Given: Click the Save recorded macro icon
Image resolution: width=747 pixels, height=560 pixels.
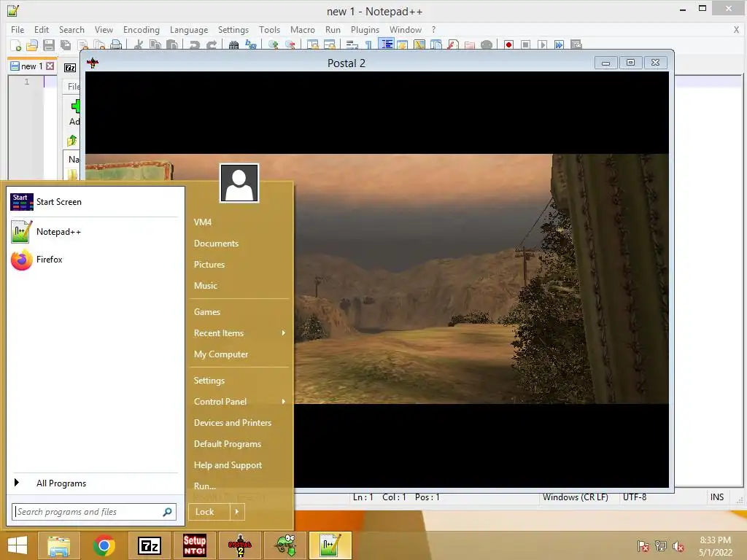Looking at the screenshot, I should [x=576, y=45].
